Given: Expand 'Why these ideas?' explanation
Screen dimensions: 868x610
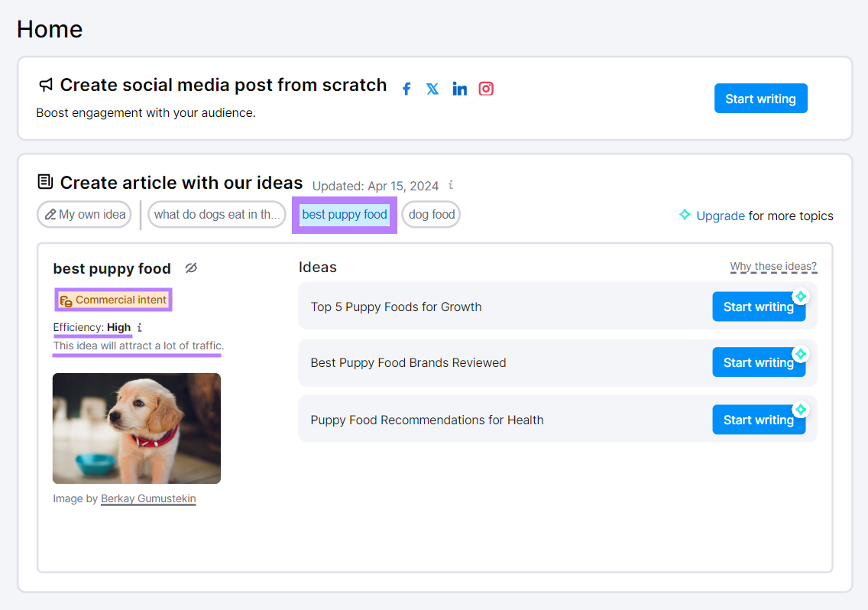Looking at the screenshot, I should click(773, 267).
